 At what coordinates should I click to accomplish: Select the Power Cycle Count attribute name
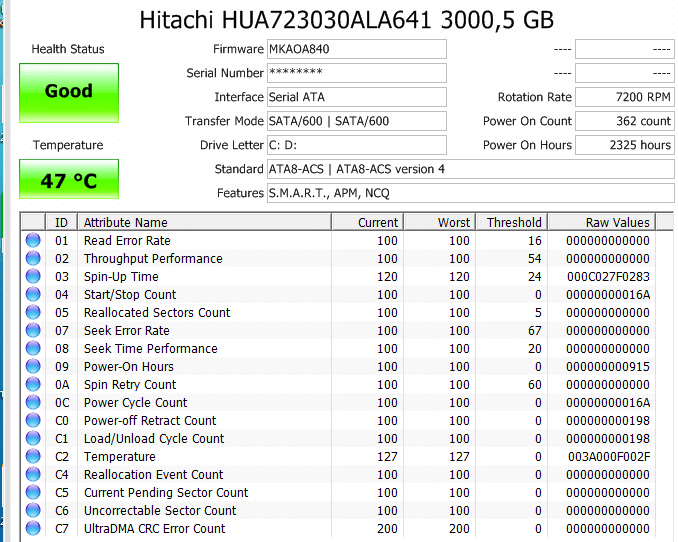135,403
